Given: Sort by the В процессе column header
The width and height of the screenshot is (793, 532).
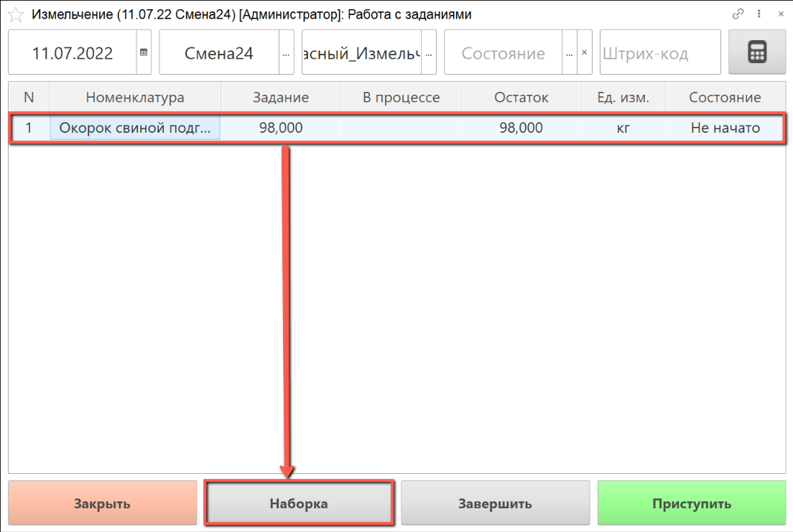Looking at the screenshot, I should pos(401,97).
